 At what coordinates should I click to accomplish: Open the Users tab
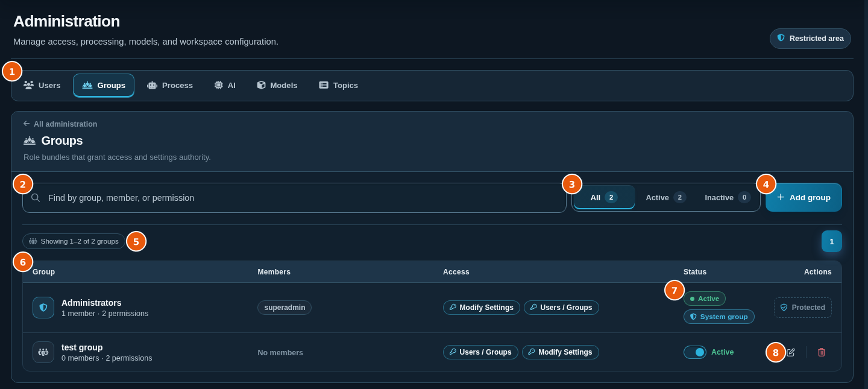tap(42, 85)
